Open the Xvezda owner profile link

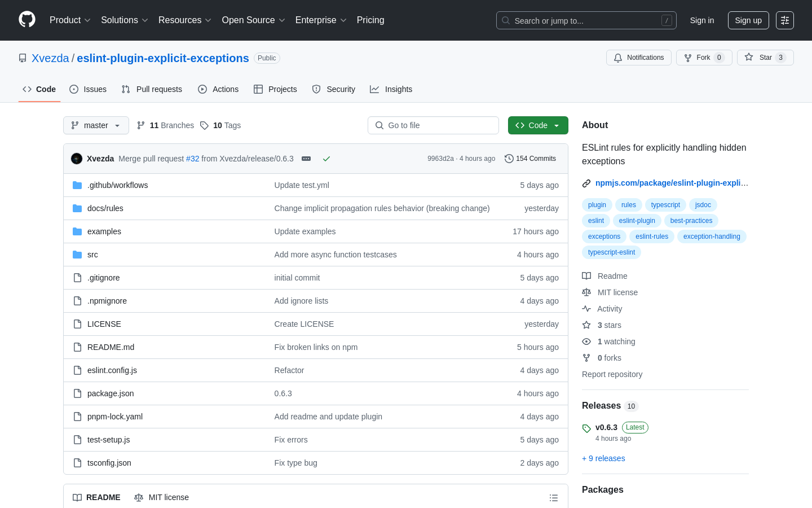(x=50, y=58)
